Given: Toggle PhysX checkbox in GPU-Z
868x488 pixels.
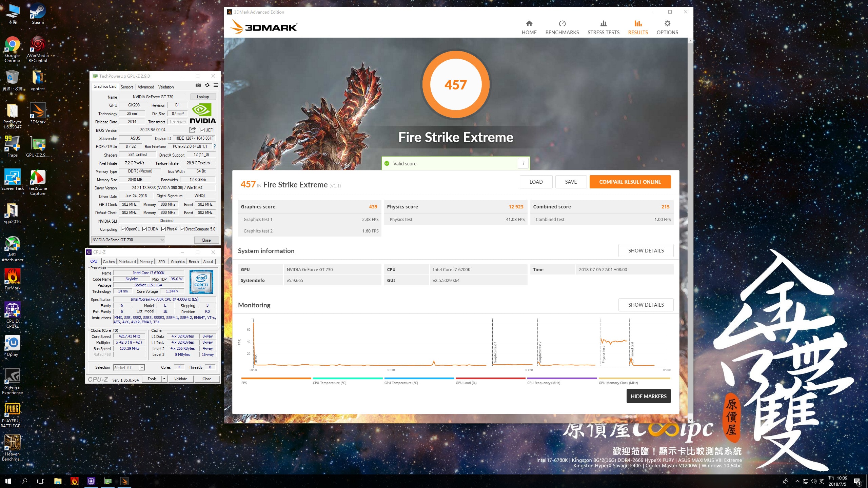Looking at the screenshot, I should pos(164,229).
